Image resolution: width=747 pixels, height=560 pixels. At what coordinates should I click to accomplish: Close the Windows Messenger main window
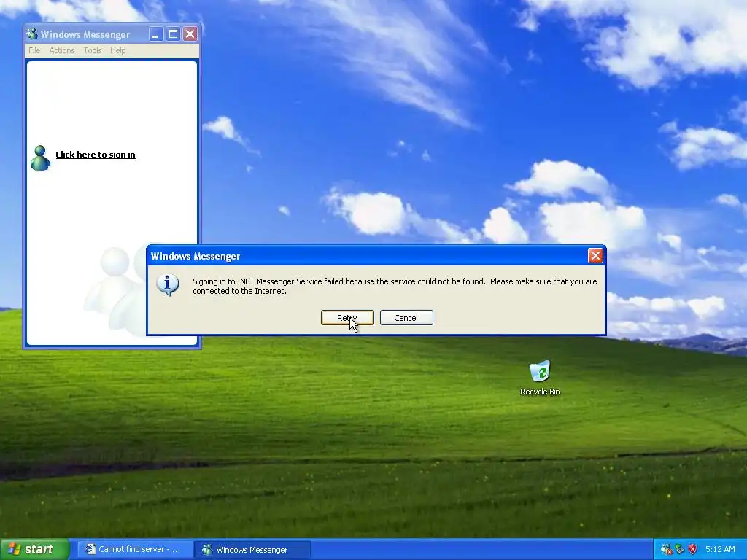190,34
